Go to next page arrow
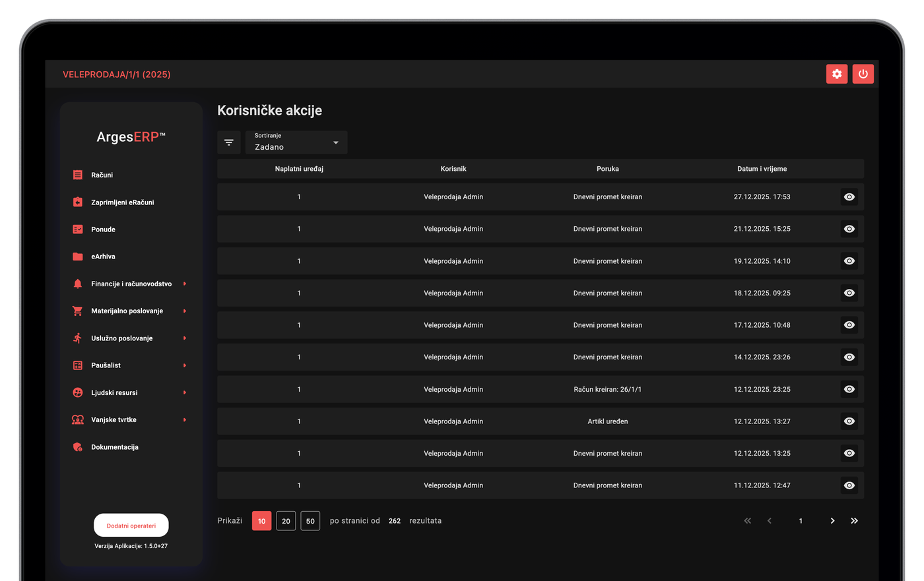Image resolution: width=924 pixels, height=581 pixels. tap(832, 520)
